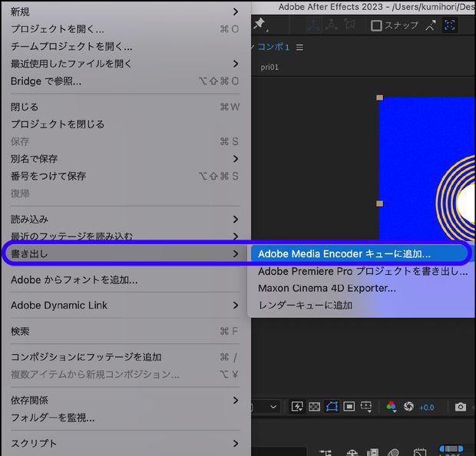Click timeline motion blur icon
The height and width of the screenshot is (456, 476).
pyautogui.click(x=393, y=452)
